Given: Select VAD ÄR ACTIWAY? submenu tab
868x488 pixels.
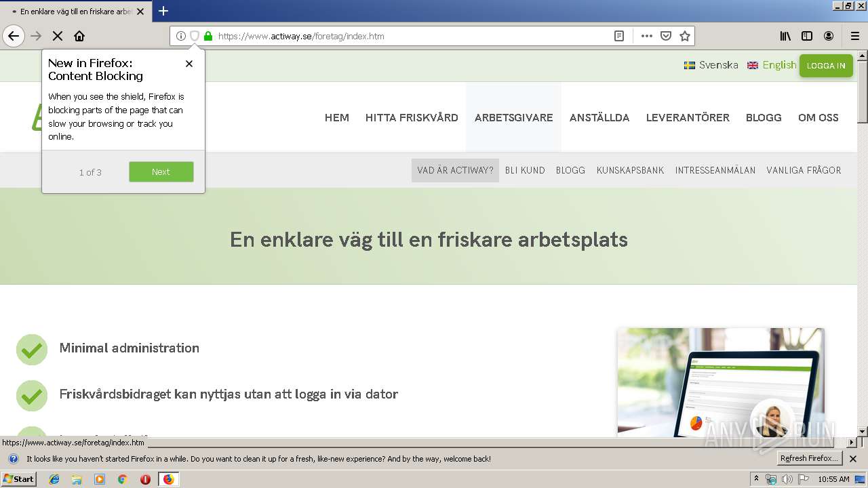Looking at the screenshot, I should point(455,171).
